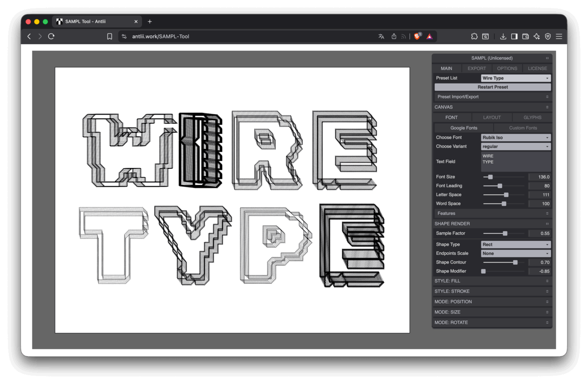Select the Custom Fonts button

(523, 128)
